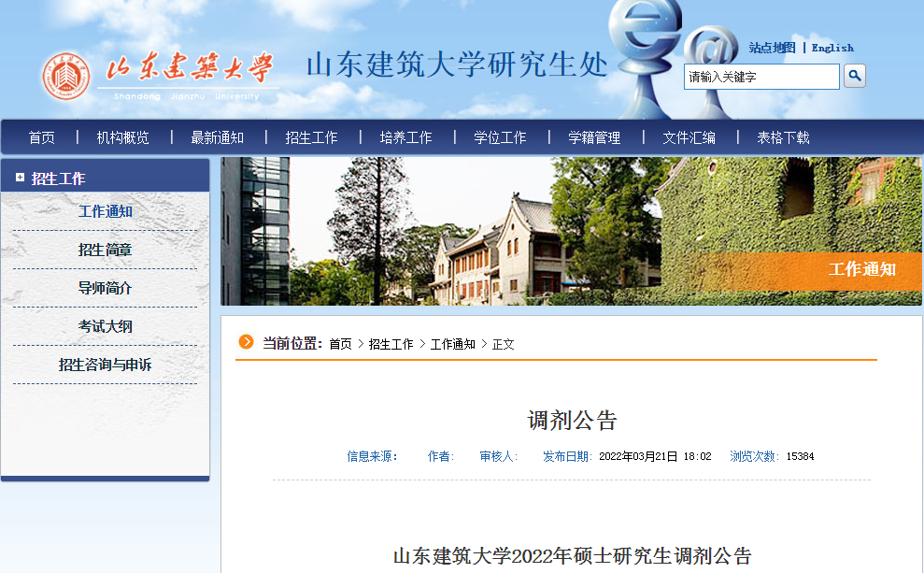Select 考试大纲 in the sidebar

(x=105, y=326)
